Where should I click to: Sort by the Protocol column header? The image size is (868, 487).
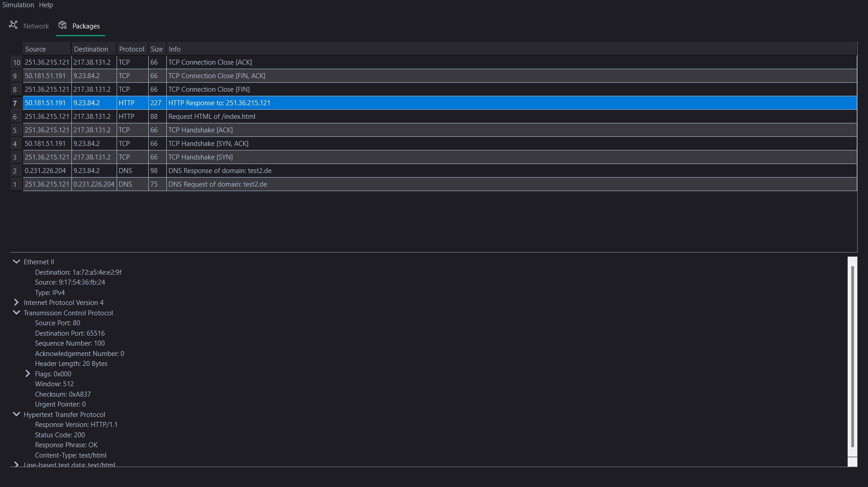click(x=132, y=49)
